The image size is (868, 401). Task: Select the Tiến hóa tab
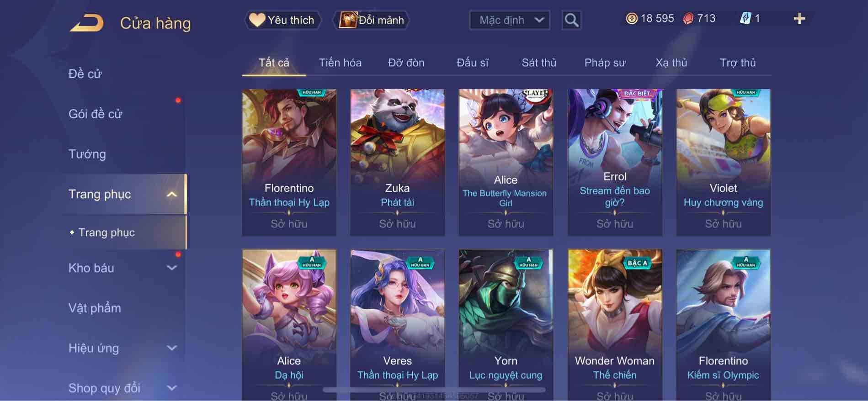tap(340, 63)
